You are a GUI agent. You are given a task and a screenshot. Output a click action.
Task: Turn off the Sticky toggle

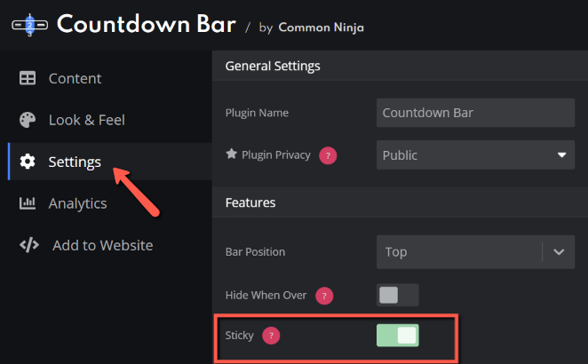click(398, 335)
